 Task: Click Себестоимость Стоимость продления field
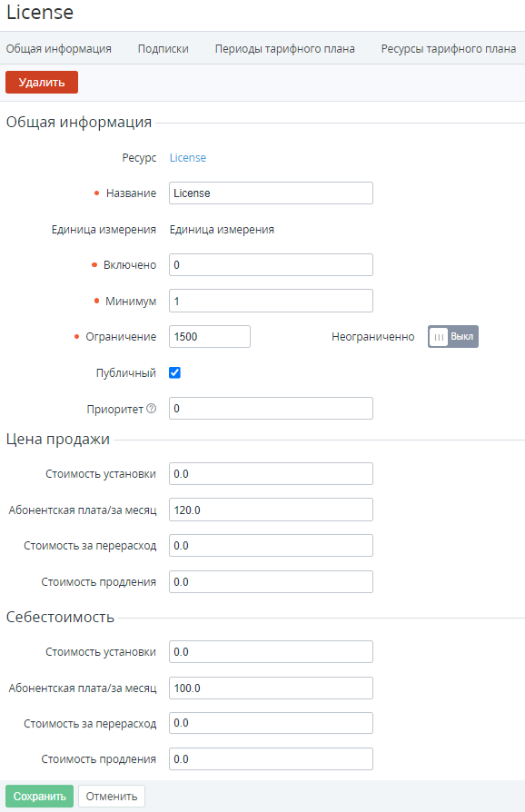(x=271, y=759)
